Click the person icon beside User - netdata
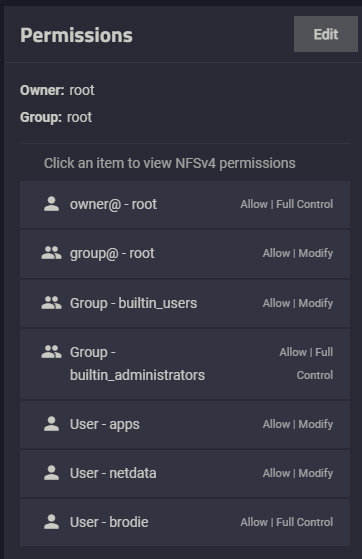Screen dimensions: 362x559 [x=52, y=473]
